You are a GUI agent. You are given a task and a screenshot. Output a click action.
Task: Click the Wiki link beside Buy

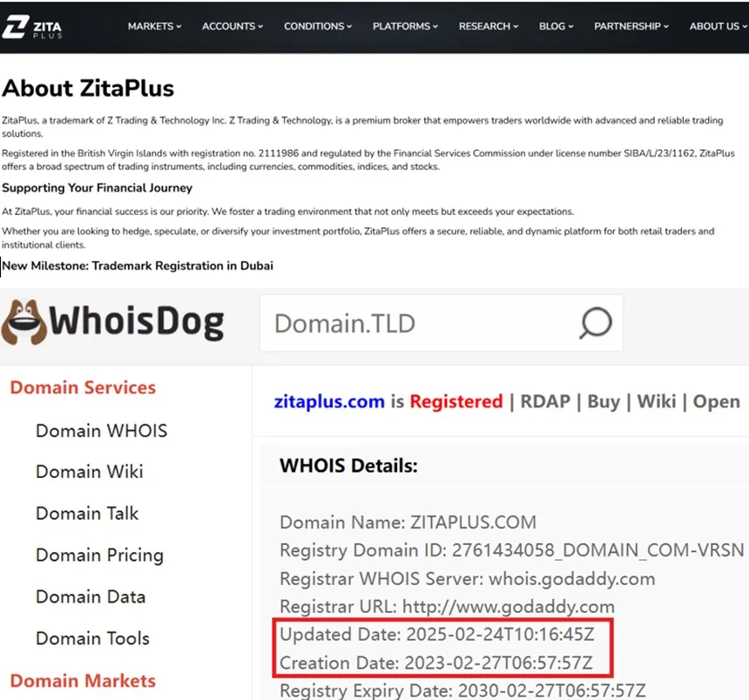pos(657,401)
